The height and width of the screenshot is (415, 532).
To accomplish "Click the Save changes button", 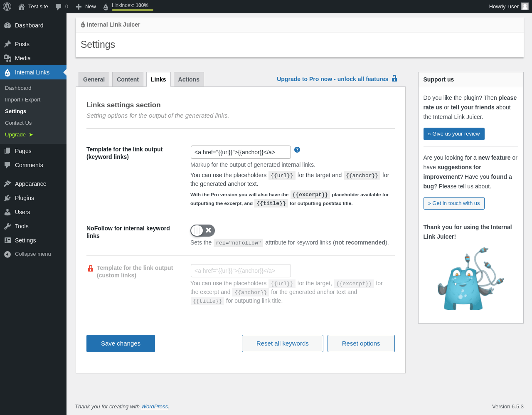I will point(121,343).
